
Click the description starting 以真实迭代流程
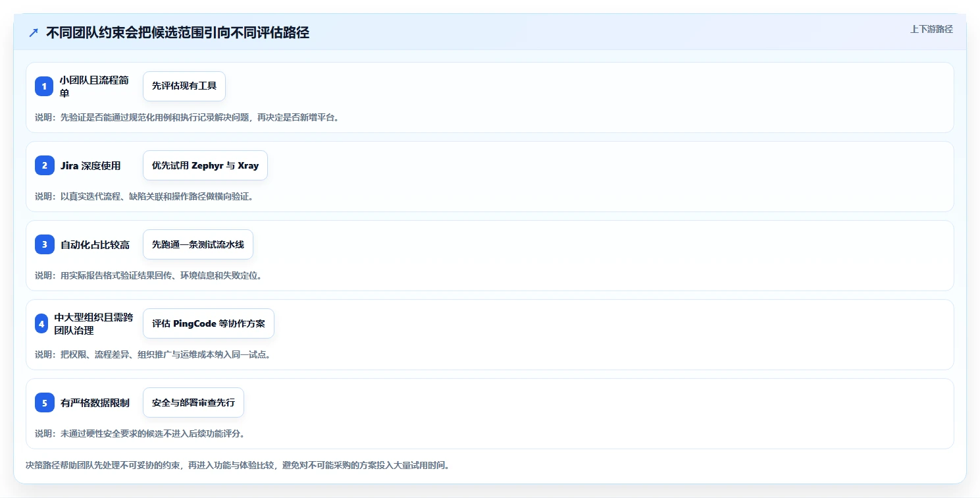144,196
